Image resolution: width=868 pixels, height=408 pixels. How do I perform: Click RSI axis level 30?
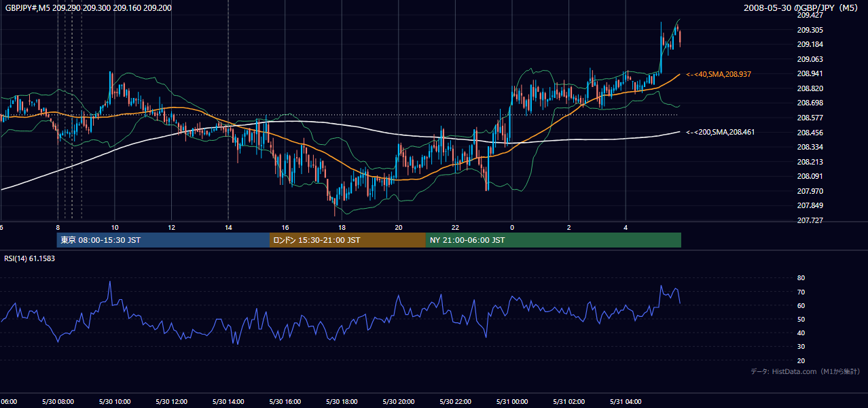[x=801, y=347]
